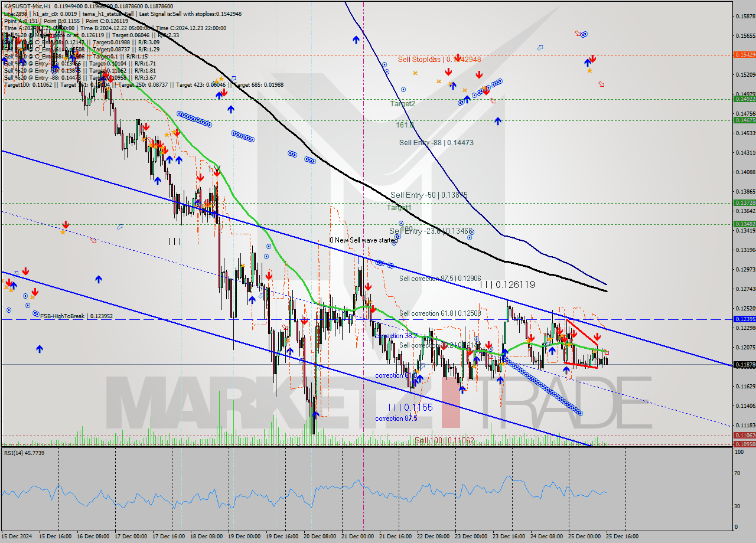The width and height of the screenshot is (756, 543).
Task: Click the "I I I 0.1155" point label
Action: point(410,407)
